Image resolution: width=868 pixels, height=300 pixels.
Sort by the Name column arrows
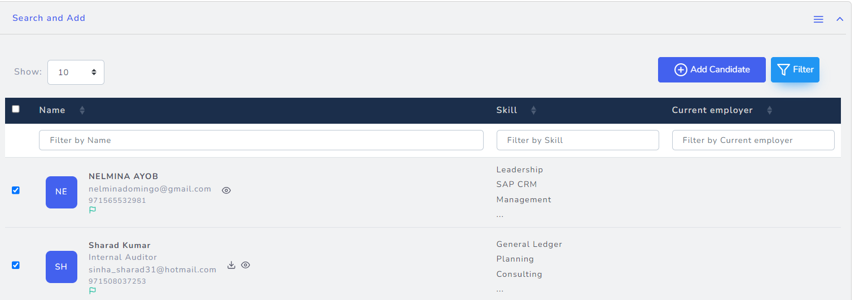(x=82, y=111)
